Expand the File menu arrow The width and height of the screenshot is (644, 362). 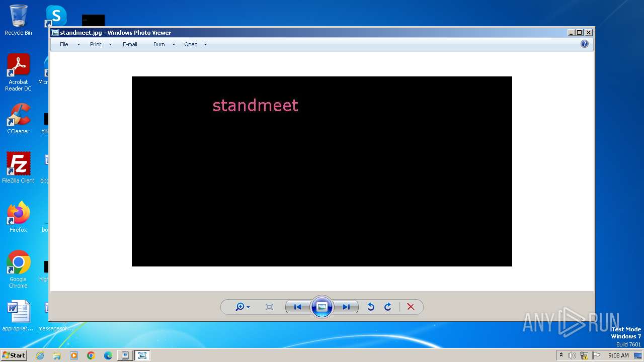[78, 45]
